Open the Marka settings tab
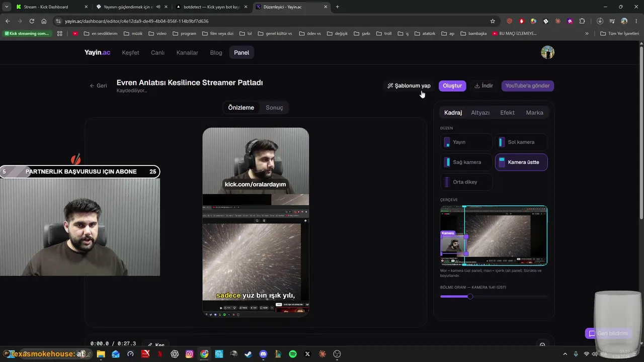644x362 pixels. point(534,113)
